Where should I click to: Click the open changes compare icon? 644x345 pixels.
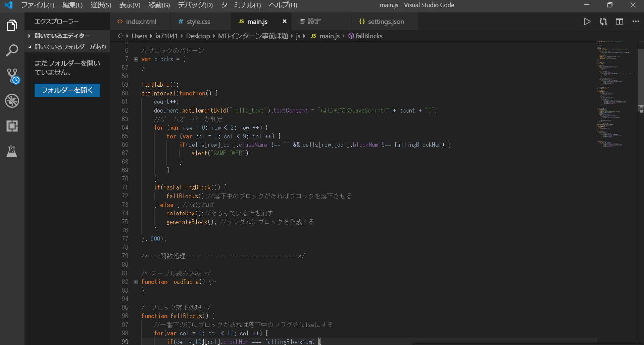[603, 22]
